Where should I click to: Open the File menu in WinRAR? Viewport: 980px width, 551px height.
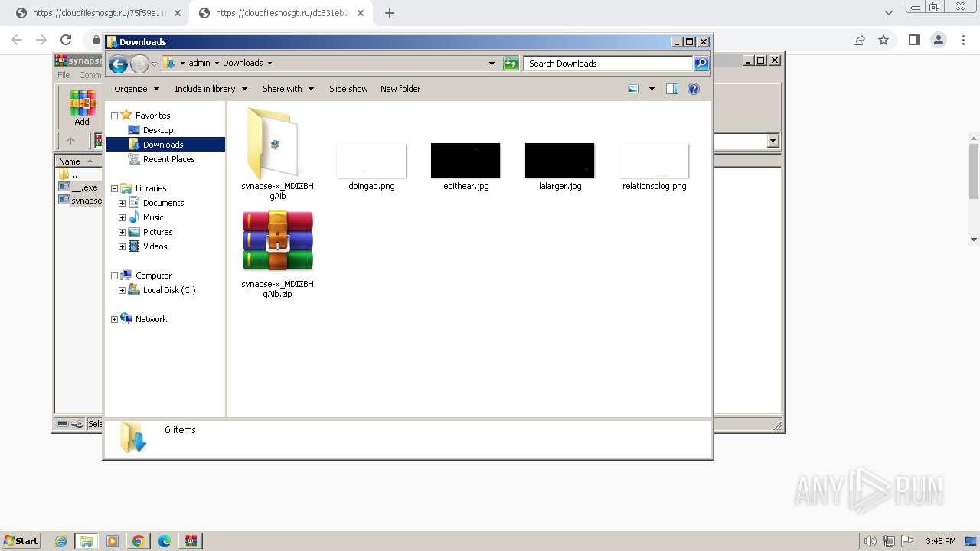point(64,75)
